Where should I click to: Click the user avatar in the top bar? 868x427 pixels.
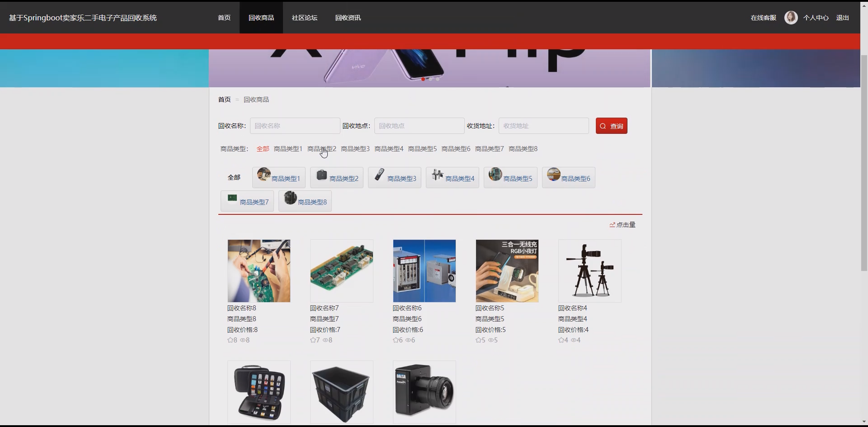pyautogui.click(x=791, y=17)
